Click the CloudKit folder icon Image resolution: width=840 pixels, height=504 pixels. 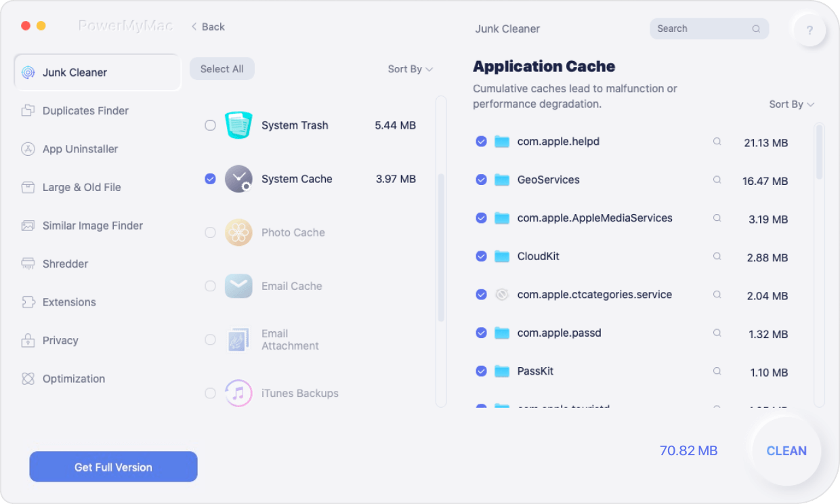point(502,256)
